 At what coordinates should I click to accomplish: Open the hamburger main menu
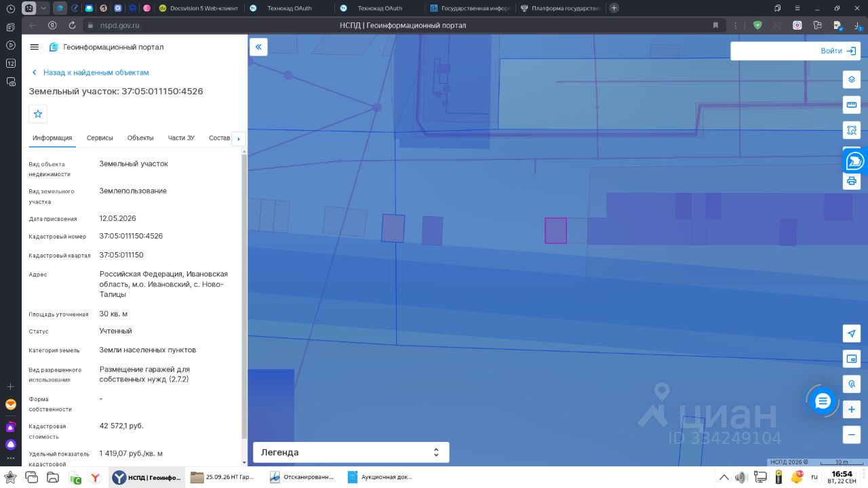pos(35,47)
